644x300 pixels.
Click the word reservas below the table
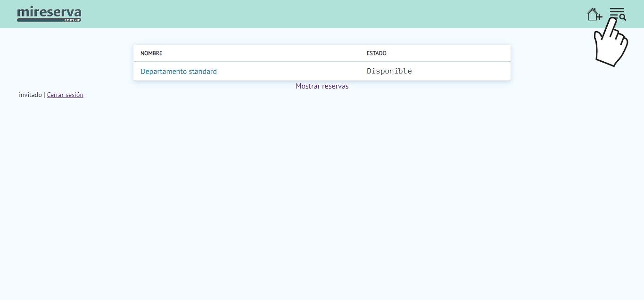(x=335, y=86)
